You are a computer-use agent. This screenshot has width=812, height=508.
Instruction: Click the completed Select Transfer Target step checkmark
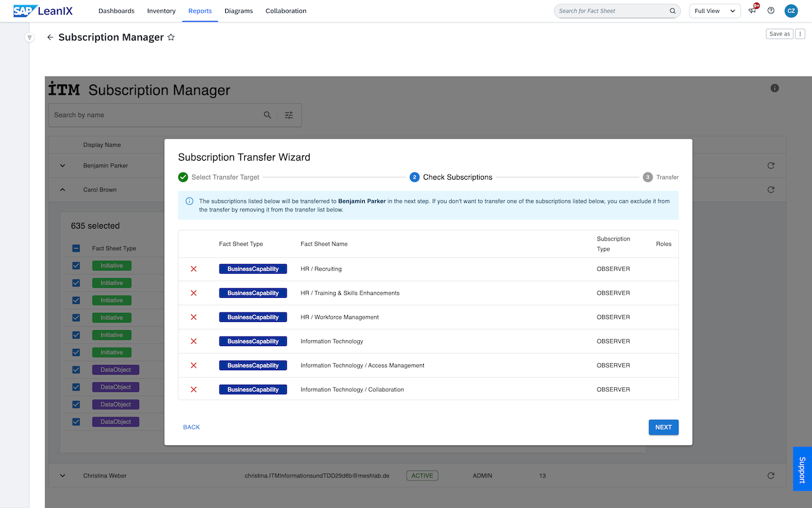[x=183, y=177]
